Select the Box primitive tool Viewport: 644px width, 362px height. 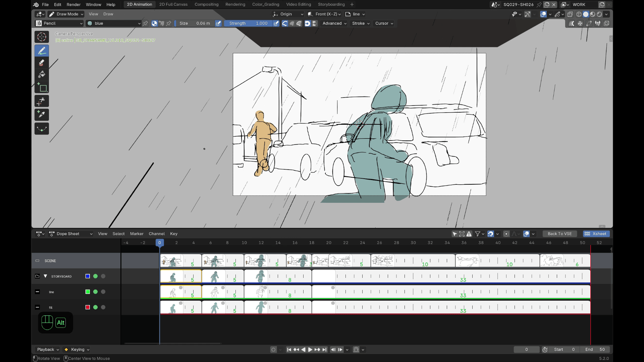(x=42, y=87)
